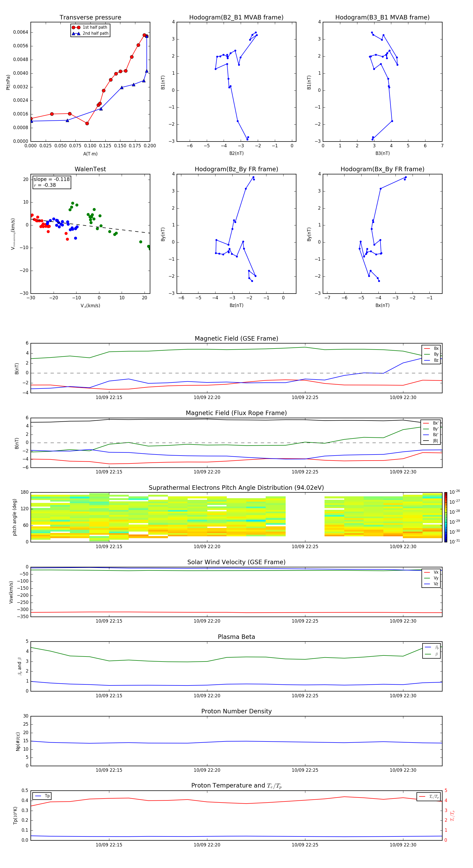Click the red 'Te/Tp' right axis label
Viewport: 473px width, 868px height.
452,815
